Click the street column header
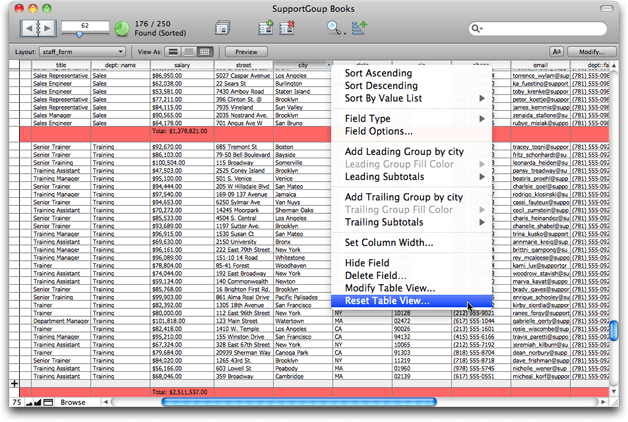This screenshot has width=628, height=422. coord(244,65)
